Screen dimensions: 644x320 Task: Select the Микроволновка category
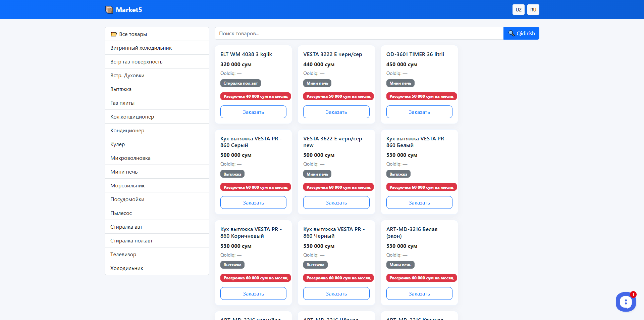(130, 158)
